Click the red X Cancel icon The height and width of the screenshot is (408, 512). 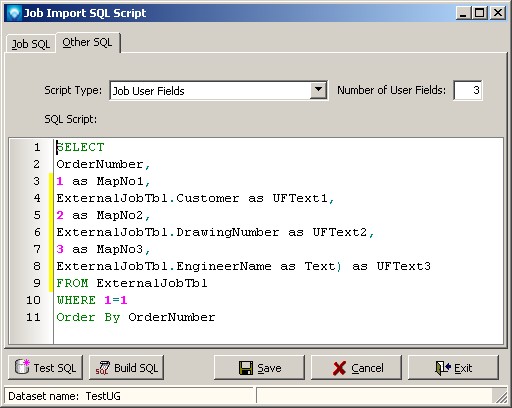(x=339, y=368)
